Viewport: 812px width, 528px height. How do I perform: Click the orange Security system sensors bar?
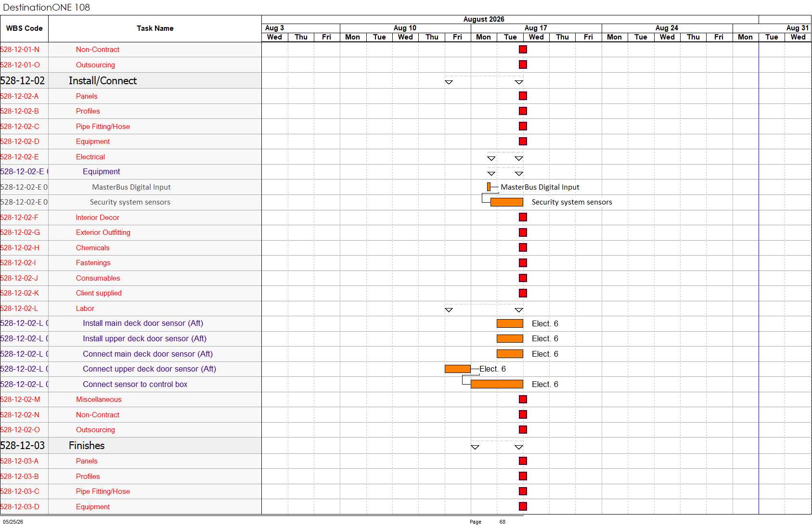(507, 202)
